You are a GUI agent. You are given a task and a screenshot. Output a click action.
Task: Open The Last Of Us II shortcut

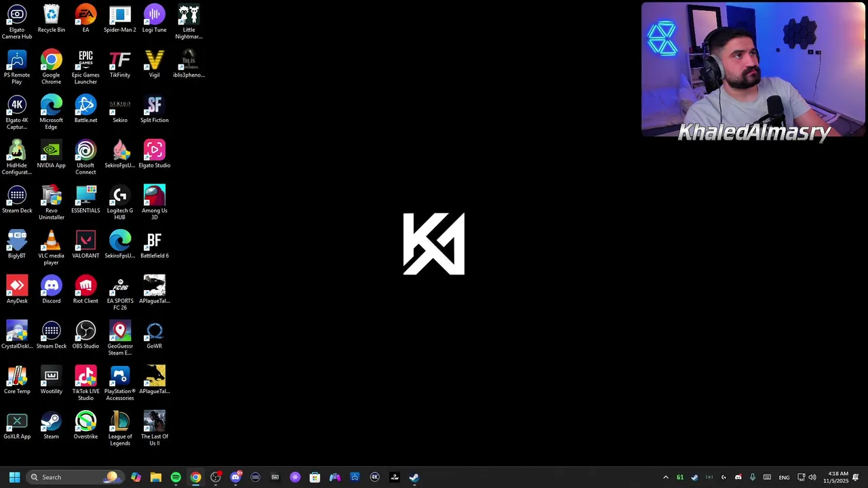155,428
